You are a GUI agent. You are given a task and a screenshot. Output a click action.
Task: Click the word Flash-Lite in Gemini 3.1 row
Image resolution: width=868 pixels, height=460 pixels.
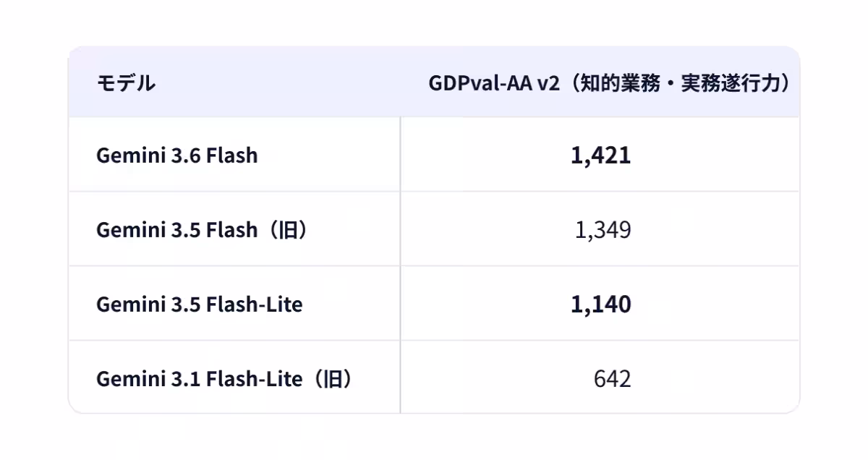click(254, 379)
